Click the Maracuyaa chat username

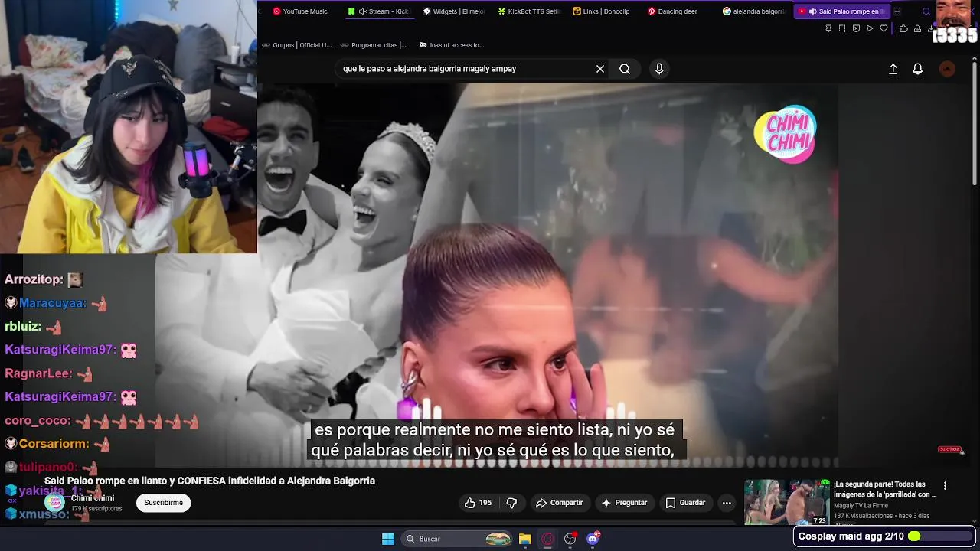[52, 303]
